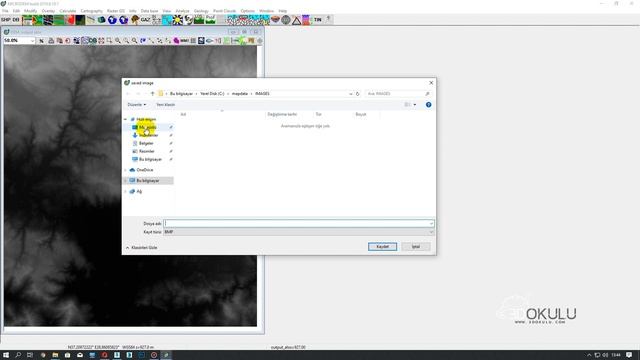Image resolution: width=640 pixels, height=360 pixels.
Task: Click the refresh icon beside address bar
Action: point(358,94)
